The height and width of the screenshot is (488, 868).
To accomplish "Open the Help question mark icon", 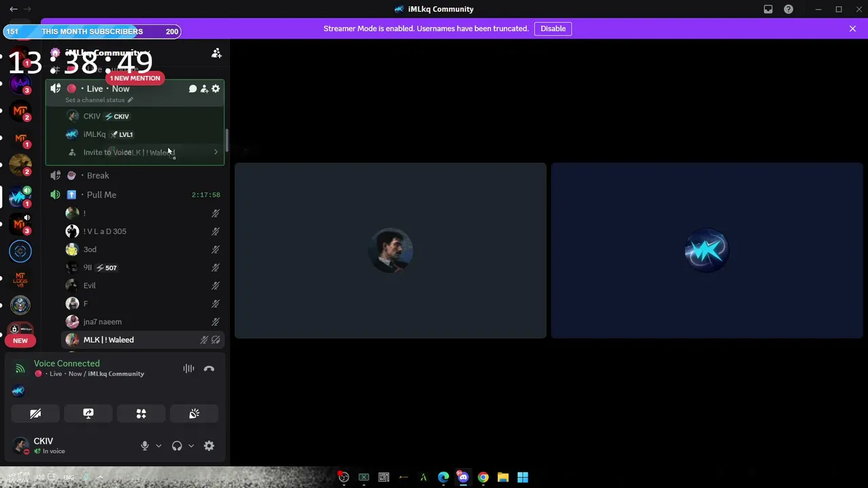I will point(789,9).
